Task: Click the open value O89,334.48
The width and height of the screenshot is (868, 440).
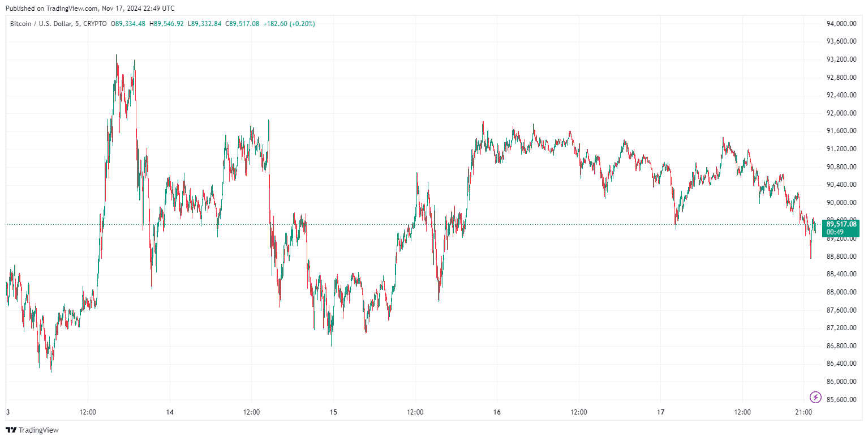Action: tap(128, 24)
